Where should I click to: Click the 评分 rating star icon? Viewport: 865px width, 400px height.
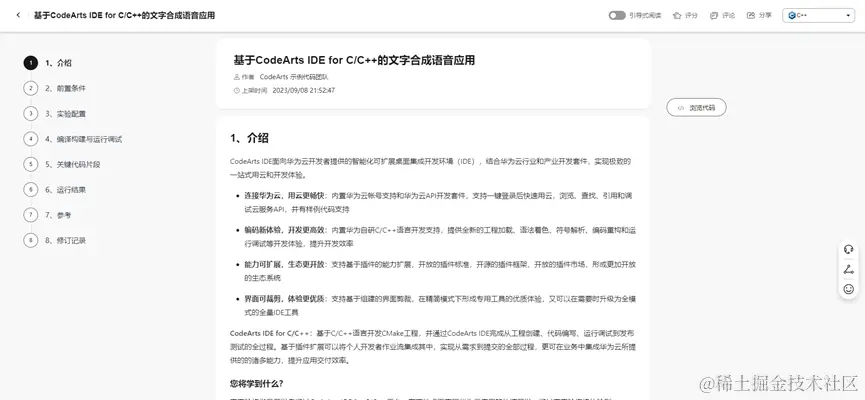(677, 15)
